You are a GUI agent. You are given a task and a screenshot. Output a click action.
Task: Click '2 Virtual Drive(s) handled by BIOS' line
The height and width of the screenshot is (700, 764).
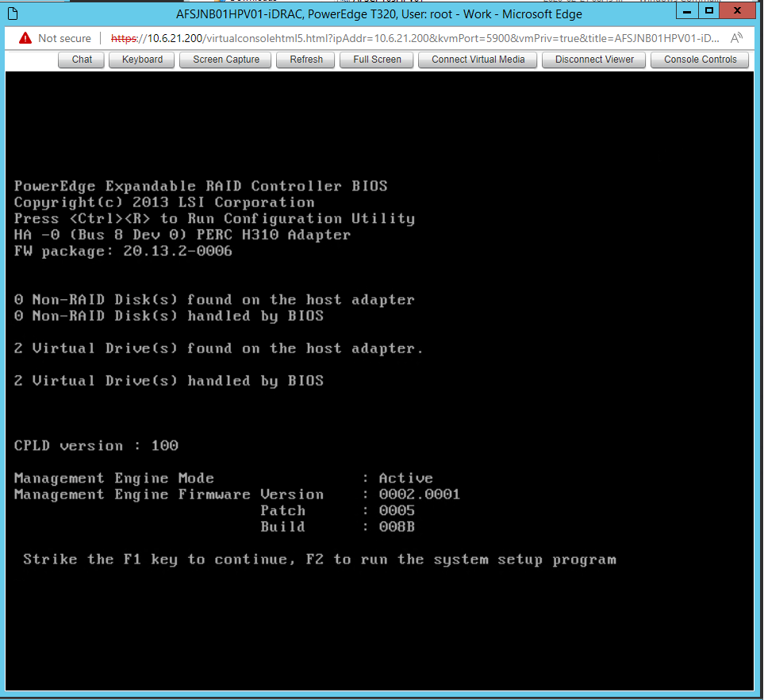[169, 381]
